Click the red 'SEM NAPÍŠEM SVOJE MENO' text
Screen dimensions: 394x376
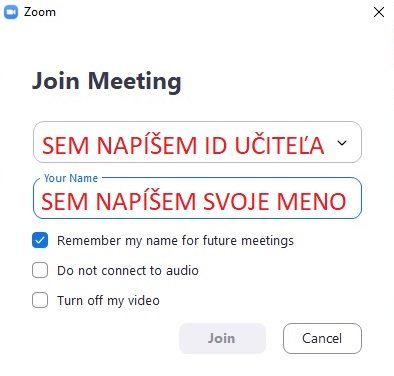pyautogui.click(x=194, y=201)
